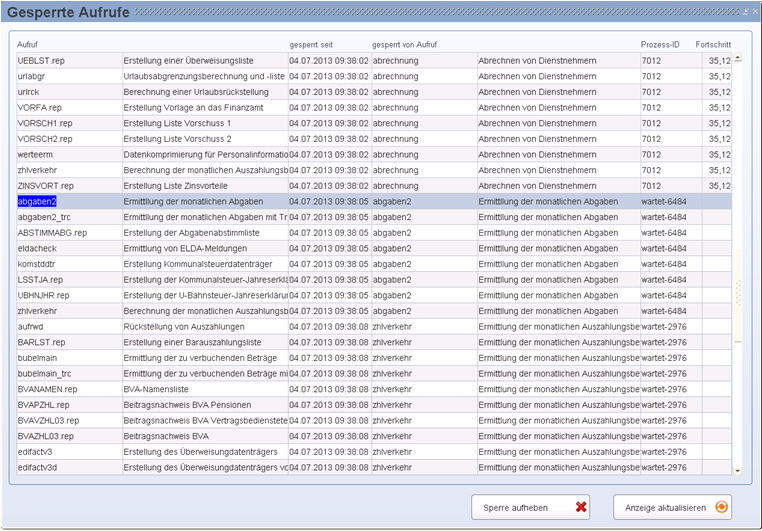
Task: Click the scrollbar up arrow
Action: click(x=738, y=58)
